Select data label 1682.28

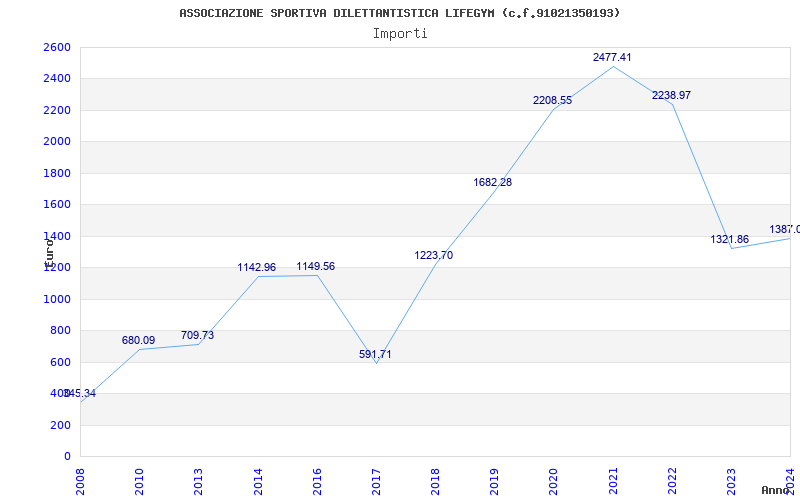492,182
